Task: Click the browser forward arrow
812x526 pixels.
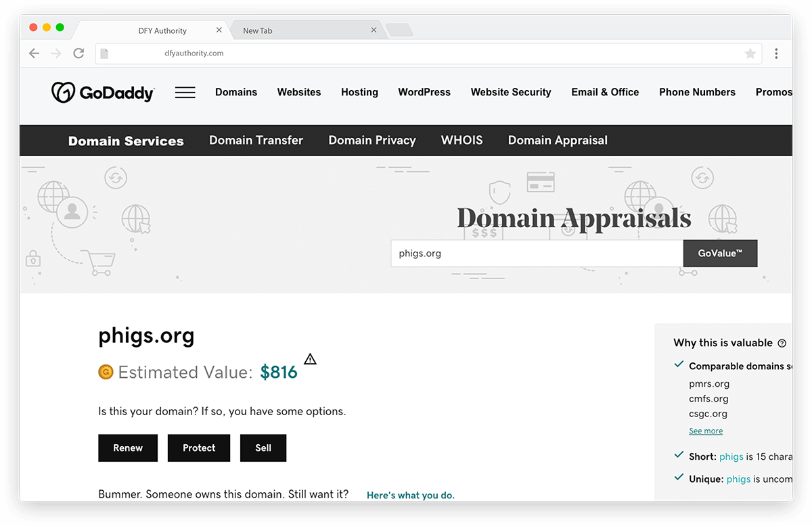Action: (56, 53)
